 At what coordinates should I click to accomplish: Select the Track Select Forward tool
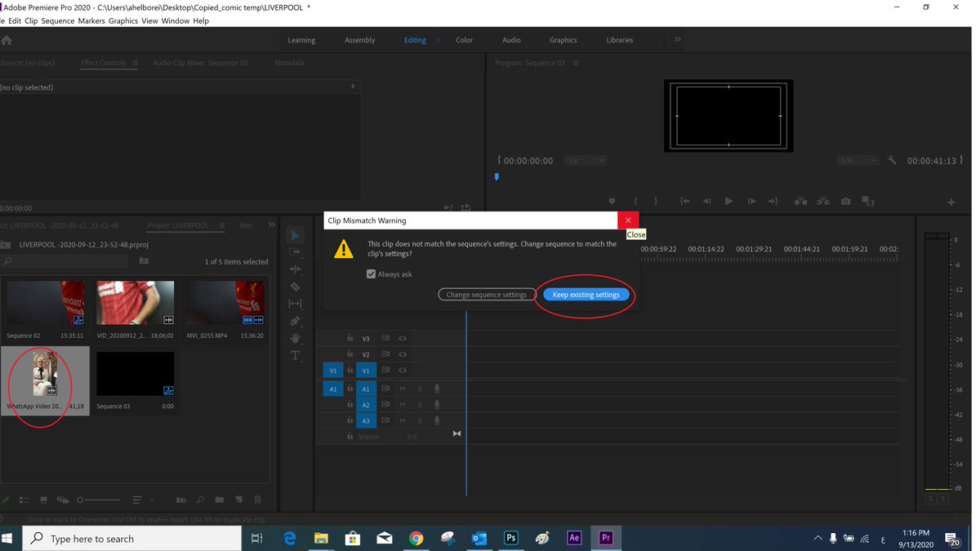[295, 252]
